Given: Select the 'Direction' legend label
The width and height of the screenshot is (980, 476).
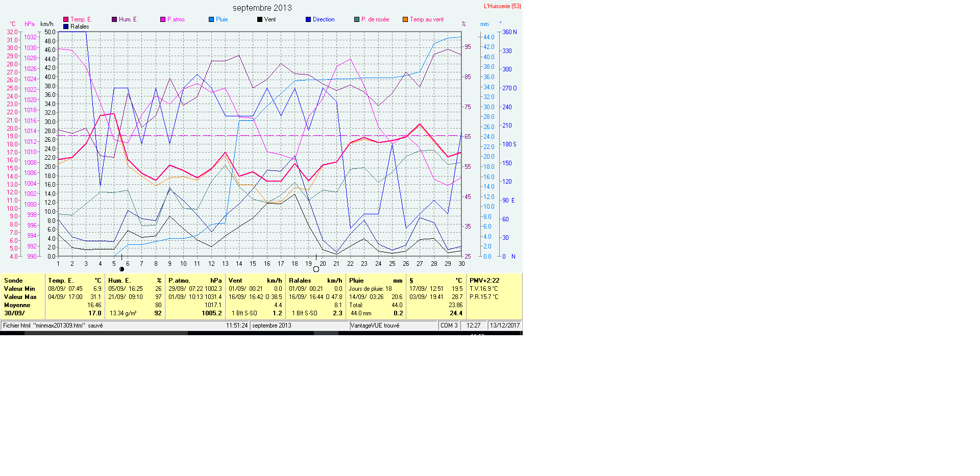Looking at the screenshot, I should 324,19.
